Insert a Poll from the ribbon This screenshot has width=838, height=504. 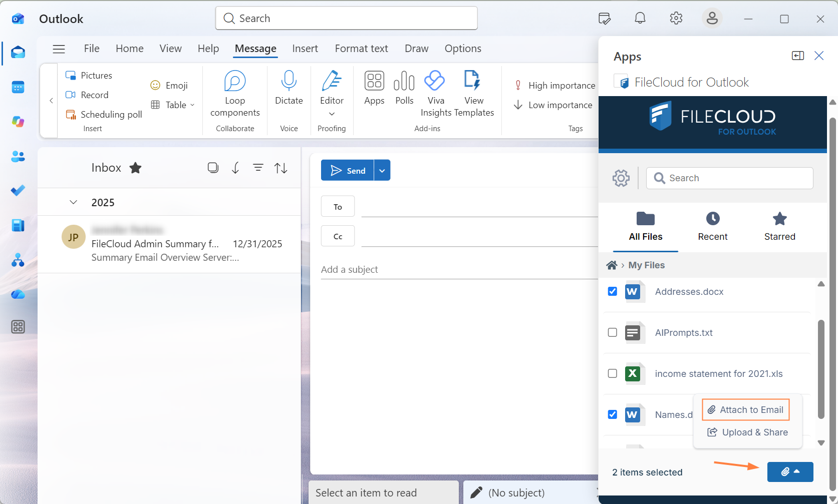404,88
